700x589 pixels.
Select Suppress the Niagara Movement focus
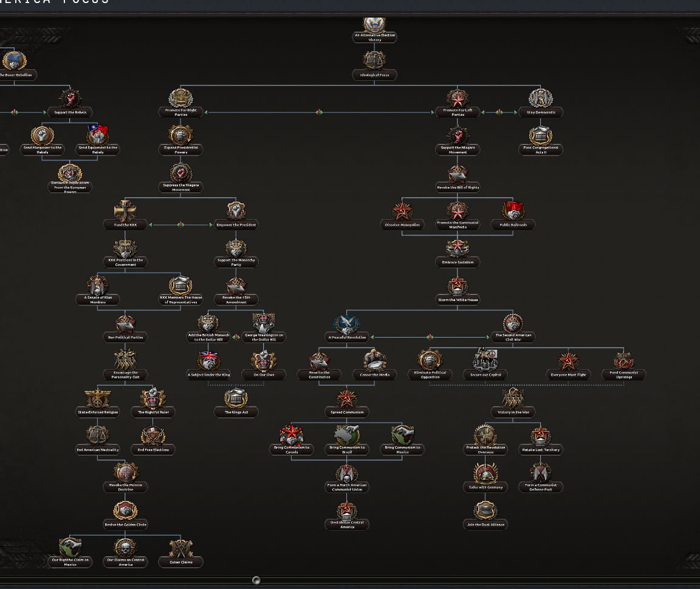coord(181,179)
